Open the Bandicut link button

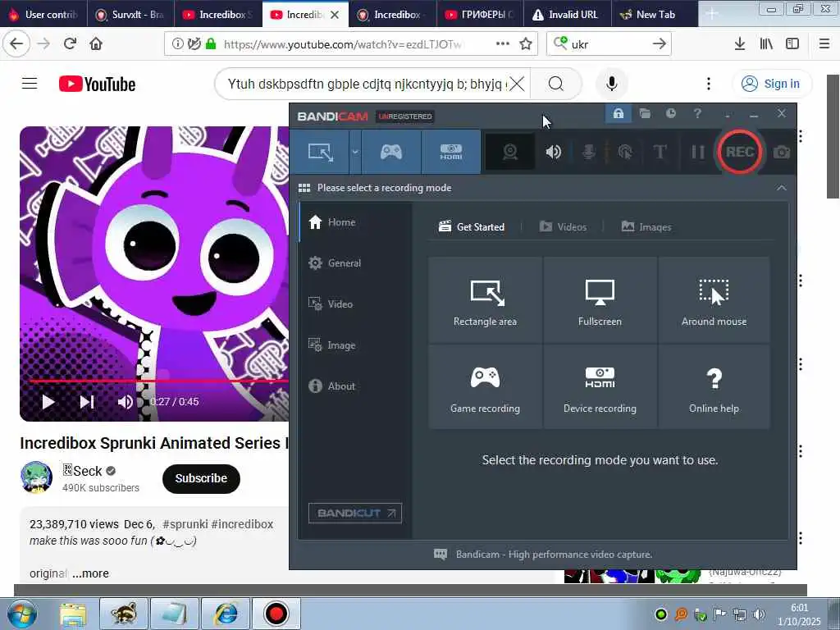355,514
